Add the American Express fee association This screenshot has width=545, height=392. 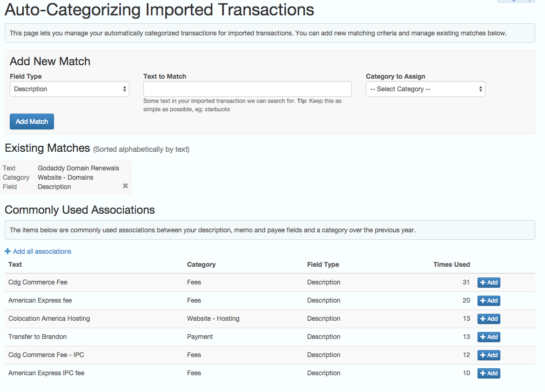[489, 301]
